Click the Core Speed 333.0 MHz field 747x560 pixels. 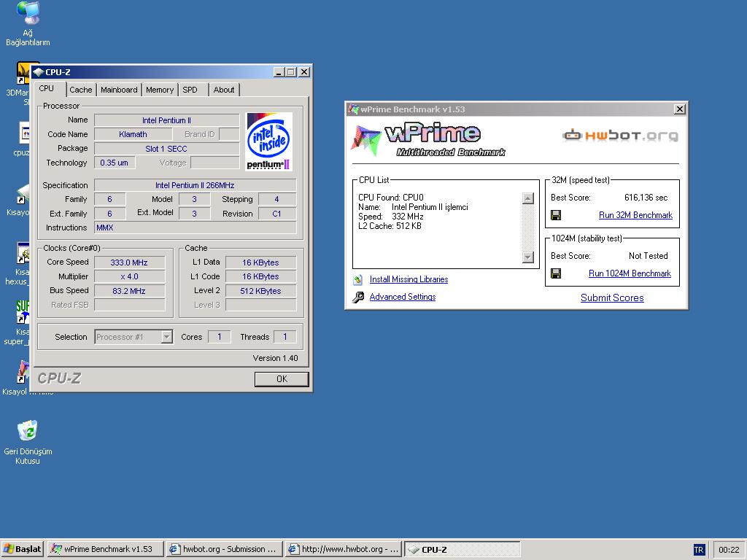[130, 262]
